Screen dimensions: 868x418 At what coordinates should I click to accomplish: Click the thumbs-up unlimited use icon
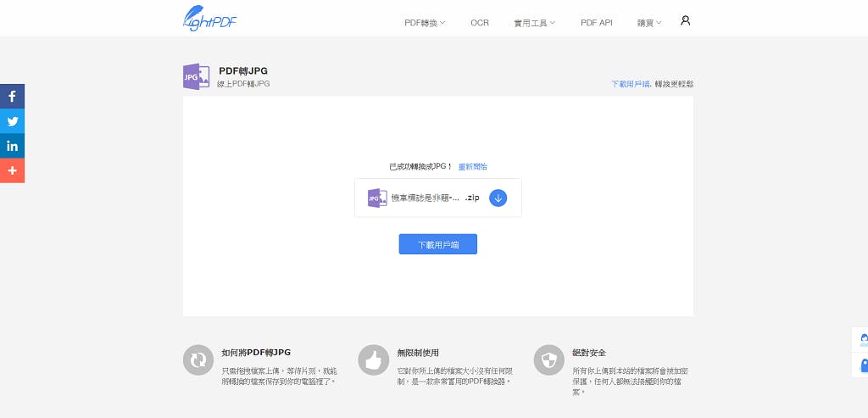(x=373, y=359)
